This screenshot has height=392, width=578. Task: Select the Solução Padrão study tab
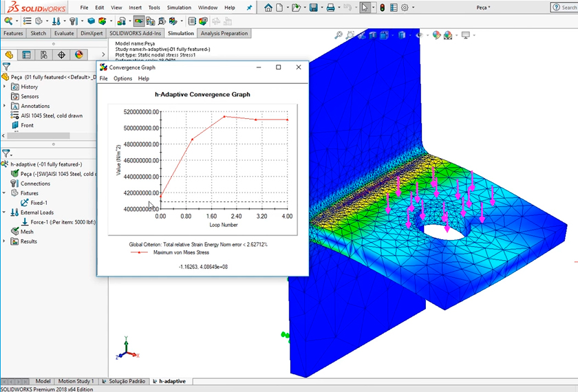coord(127,381)
